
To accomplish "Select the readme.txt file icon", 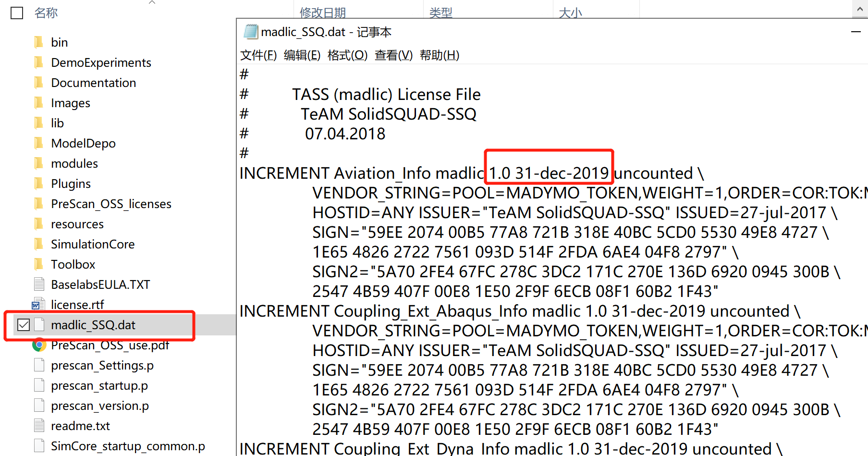I will 39,426.
